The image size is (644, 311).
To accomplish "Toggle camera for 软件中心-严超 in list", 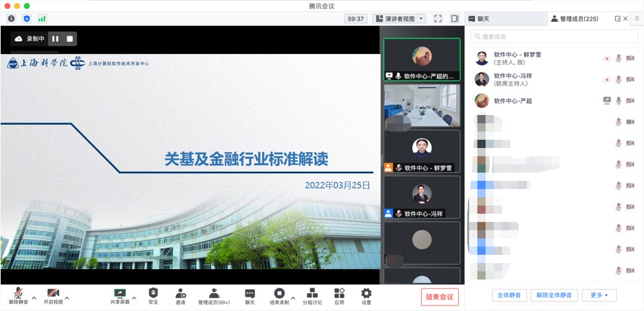I will point(630,101).
